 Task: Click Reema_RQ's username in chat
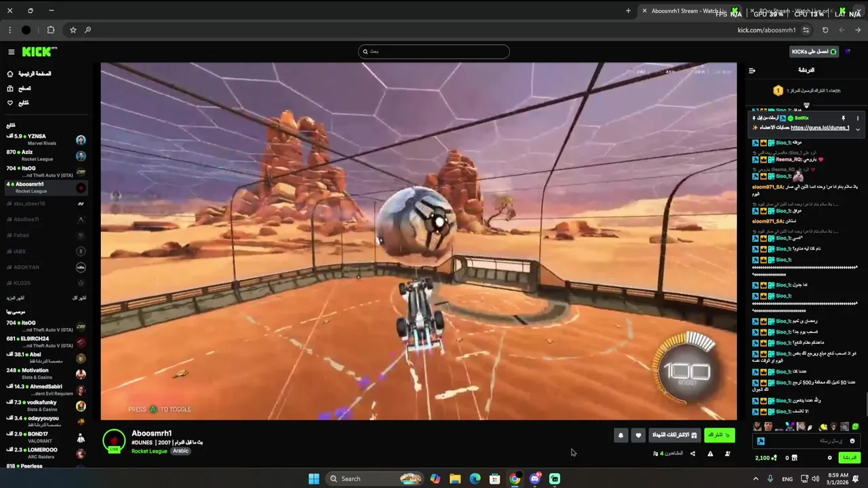pyautogui.click(x=789, y=159)
